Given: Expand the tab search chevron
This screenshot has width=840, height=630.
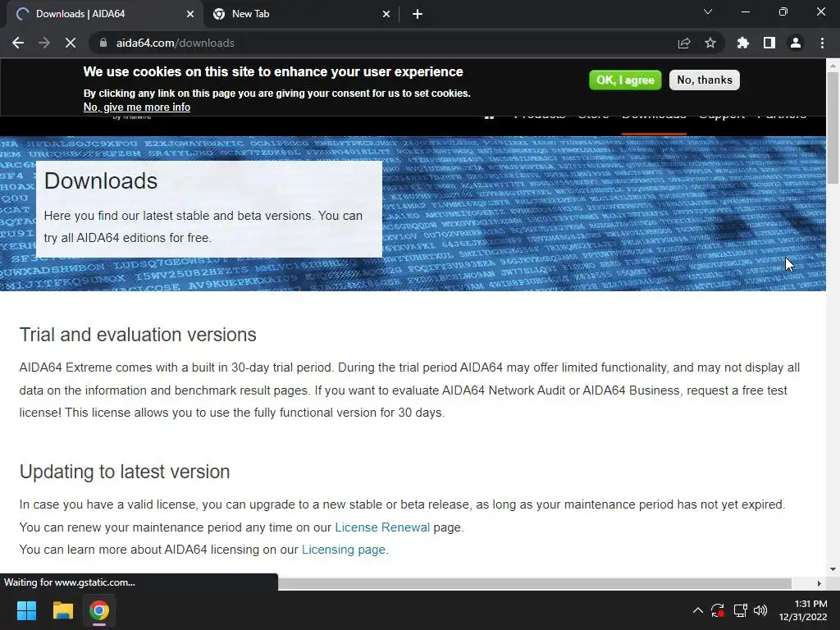Looking at the screenshot, I should pos(708,11).
